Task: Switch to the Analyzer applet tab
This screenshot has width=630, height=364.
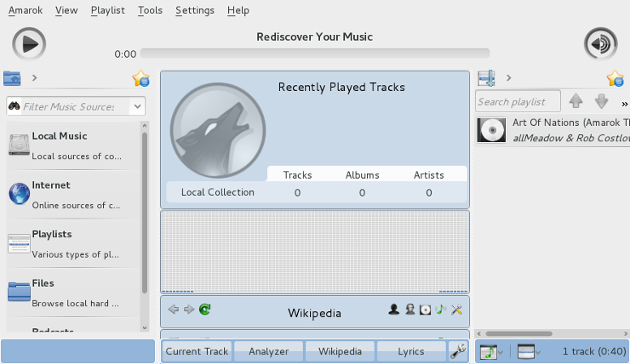Action: pos(268,351)
